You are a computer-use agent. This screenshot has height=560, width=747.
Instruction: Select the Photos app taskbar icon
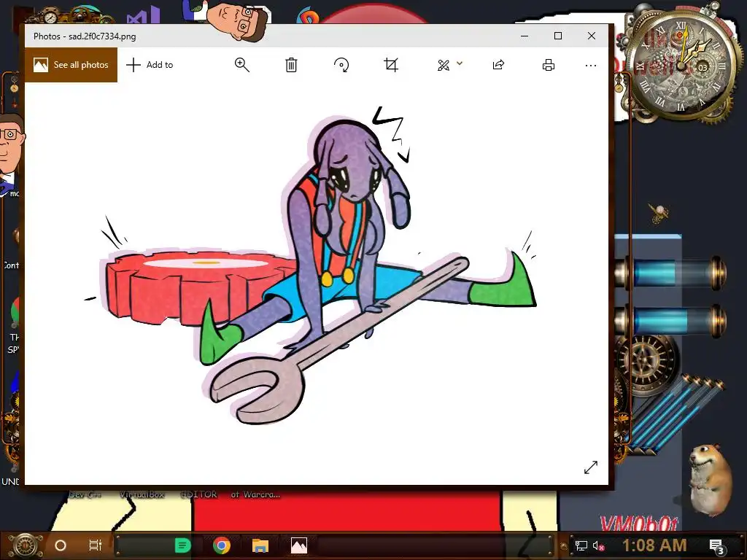299,545
